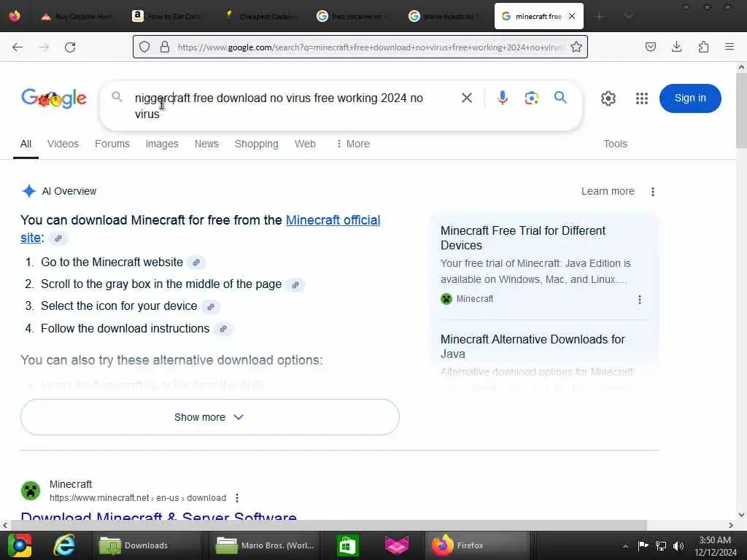
Task: Bookmark this page with the star icon
Action: pyautogui.click(x=576, y=47)
